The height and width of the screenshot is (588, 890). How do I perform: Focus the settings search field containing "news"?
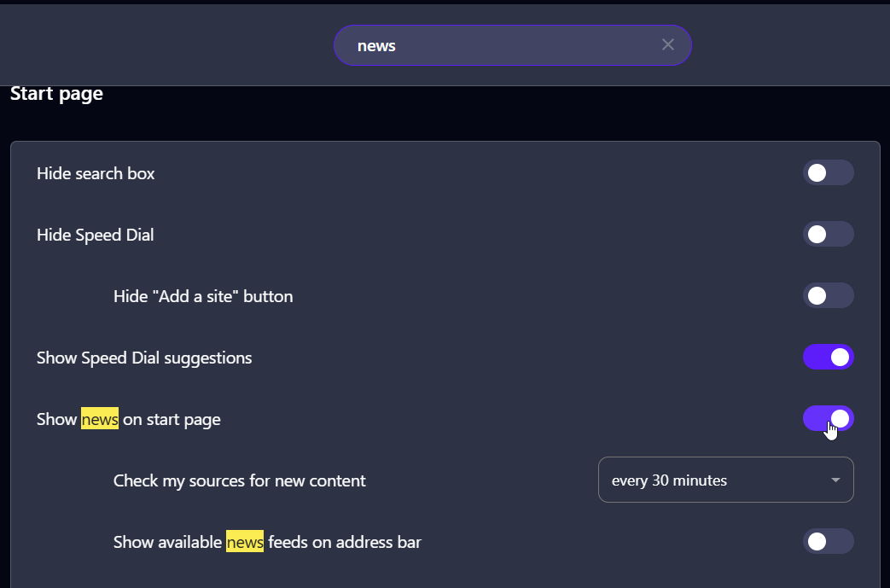(503, 45)
